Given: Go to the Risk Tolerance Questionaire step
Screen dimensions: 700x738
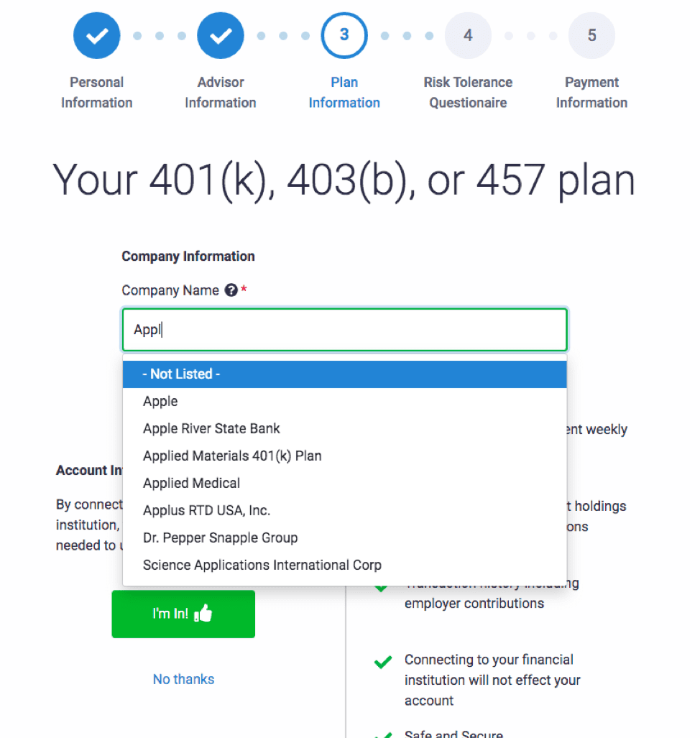Looking at the screenshot, I should pyautogui.click(x=468, y=35).
